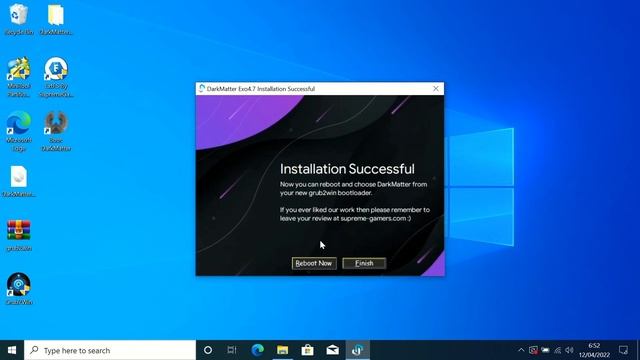Screen dimensions: 640x360
Task: Open File Explorer from the taskbar
Action: (282, 350)
